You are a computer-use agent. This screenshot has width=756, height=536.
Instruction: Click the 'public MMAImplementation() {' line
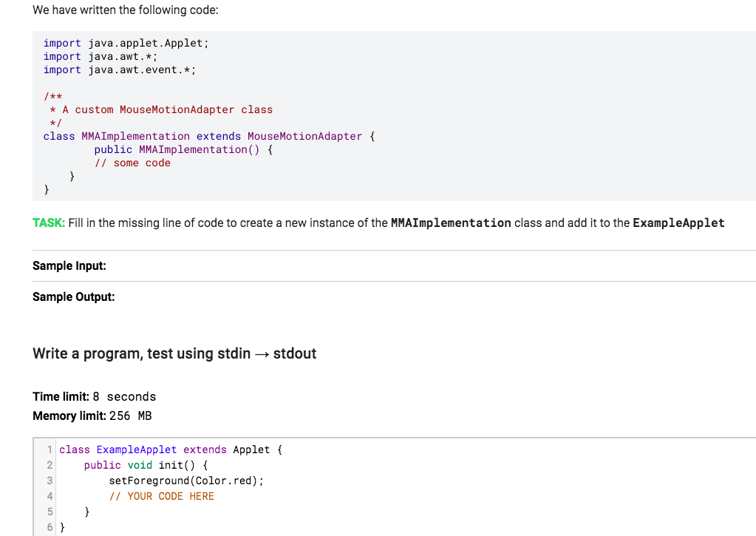(183, 149)
